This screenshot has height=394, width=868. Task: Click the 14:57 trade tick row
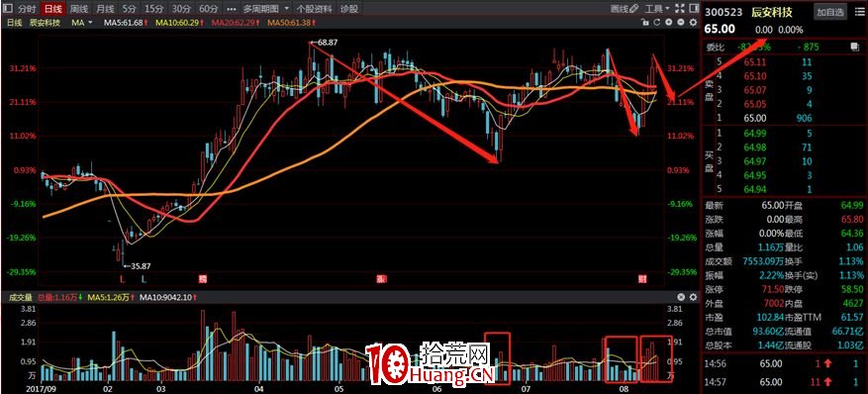(785, 382)
